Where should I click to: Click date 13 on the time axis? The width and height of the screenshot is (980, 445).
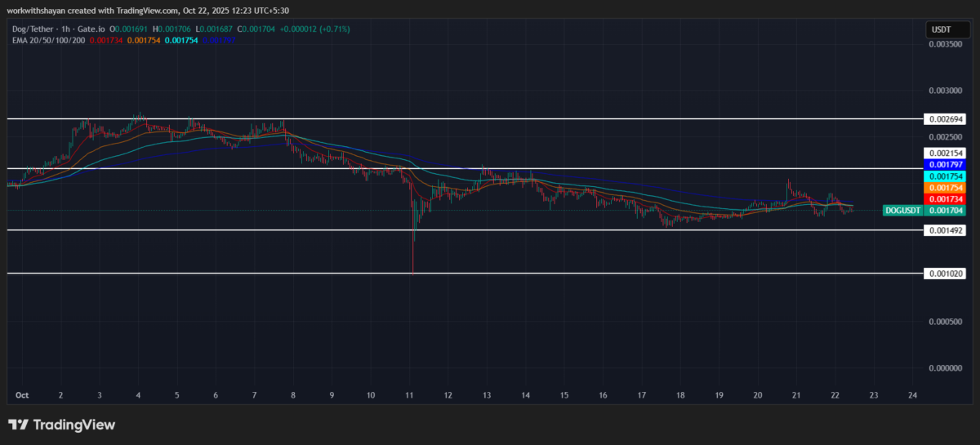coord(487,394)
